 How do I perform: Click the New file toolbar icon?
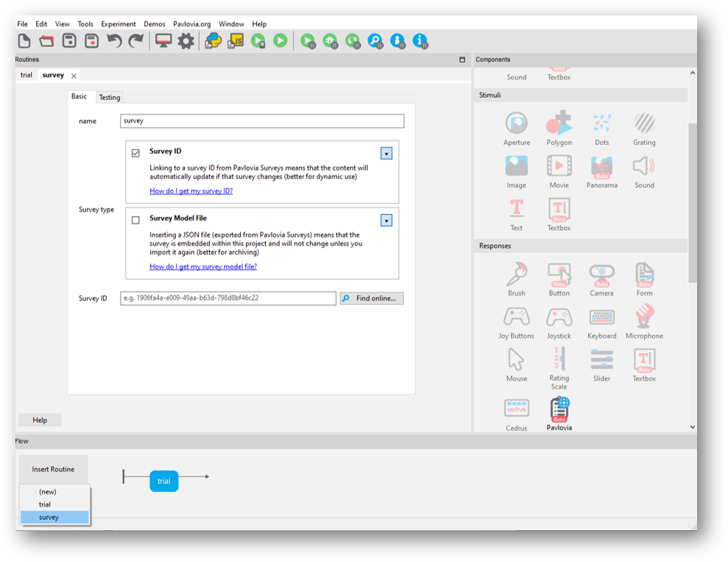tap(24, 41)
